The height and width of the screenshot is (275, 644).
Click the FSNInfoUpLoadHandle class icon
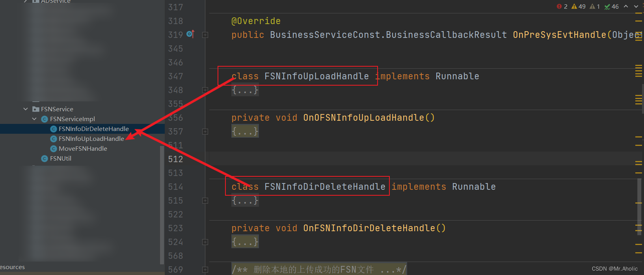pos(54,138)
